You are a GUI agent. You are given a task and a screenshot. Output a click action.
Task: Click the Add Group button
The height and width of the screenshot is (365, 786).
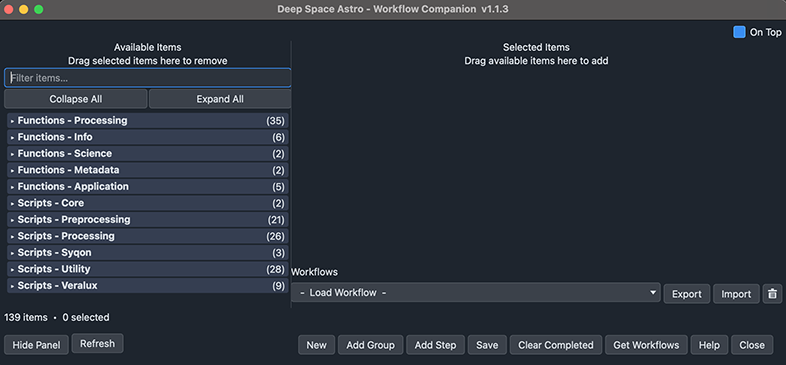pos(370,345)
